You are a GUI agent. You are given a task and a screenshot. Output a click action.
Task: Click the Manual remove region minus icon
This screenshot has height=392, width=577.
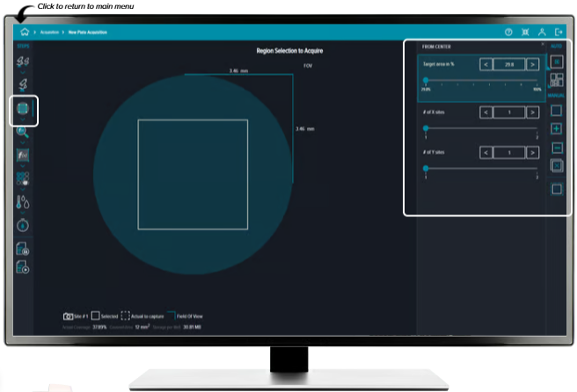point(557,148)
